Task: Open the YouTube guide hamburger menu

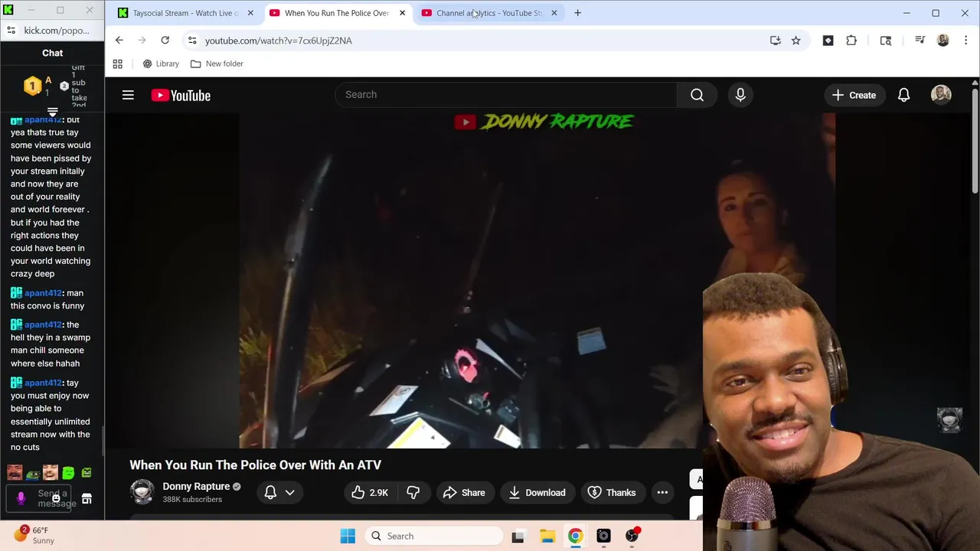Action: (x=128, y=95)
